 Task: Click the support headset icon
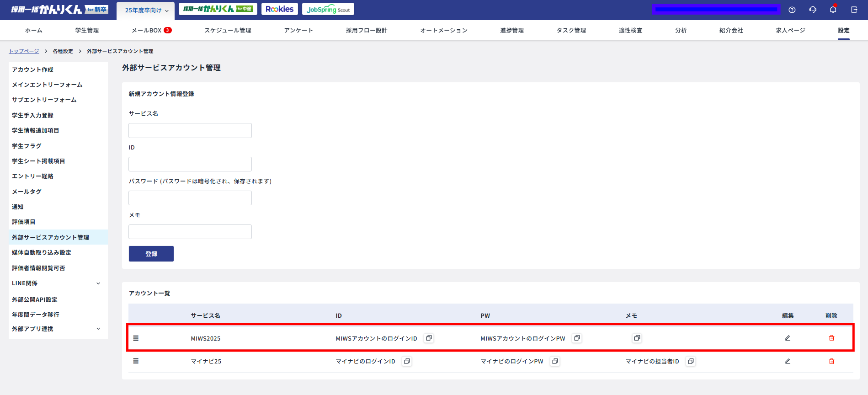(x=813, y=10)
